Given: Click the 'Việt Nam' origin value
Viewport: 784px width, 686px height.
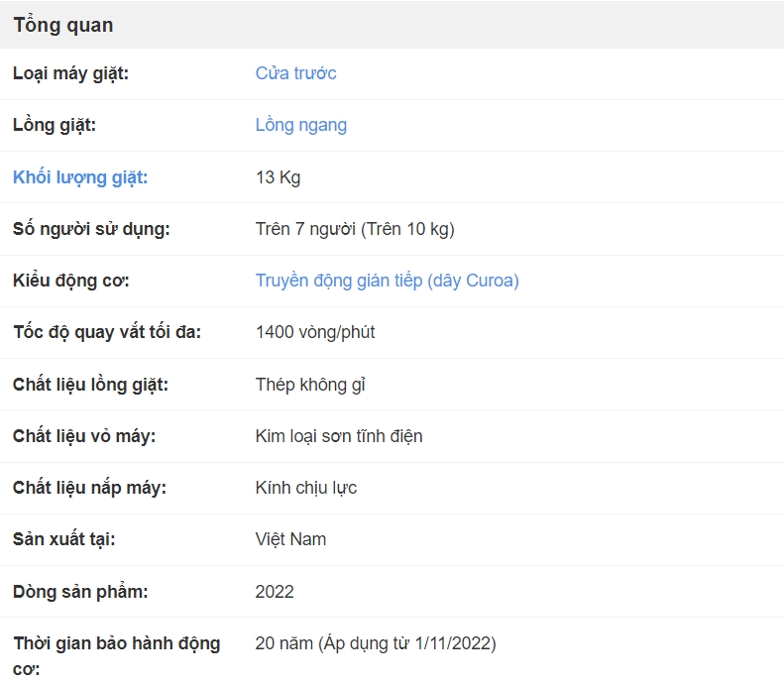Looking at the screenshot, I should pos(290,539).
